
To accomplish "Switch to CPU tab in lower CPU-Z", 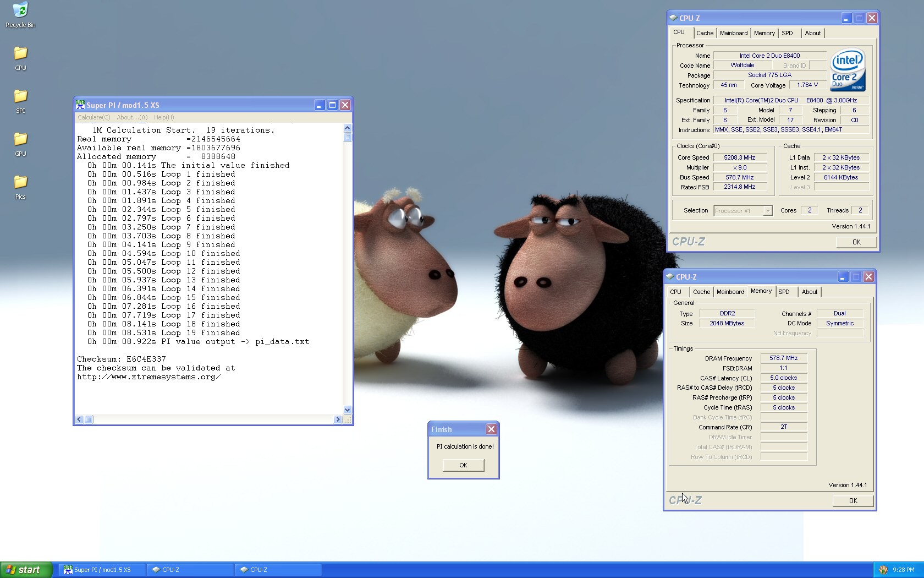I will point(676,292).
